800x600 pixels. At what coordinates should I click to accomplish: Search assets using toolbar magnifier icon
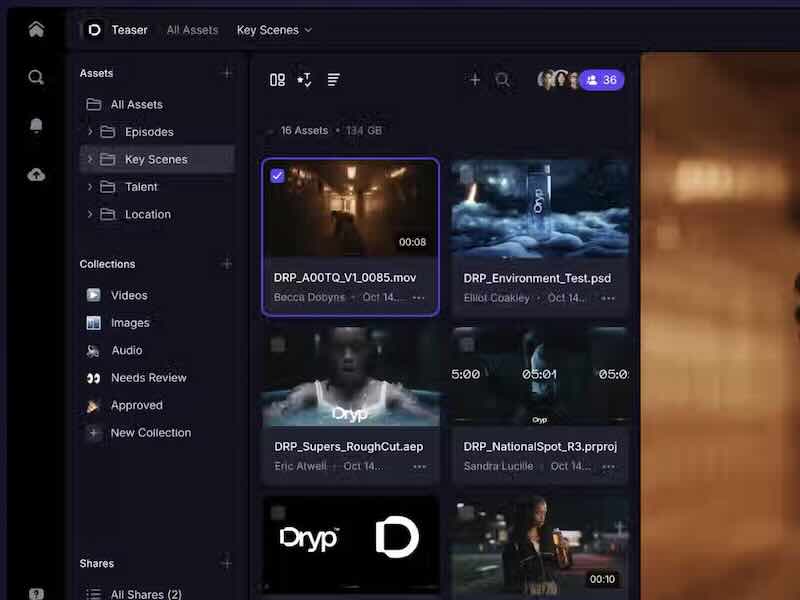(503, 80)
